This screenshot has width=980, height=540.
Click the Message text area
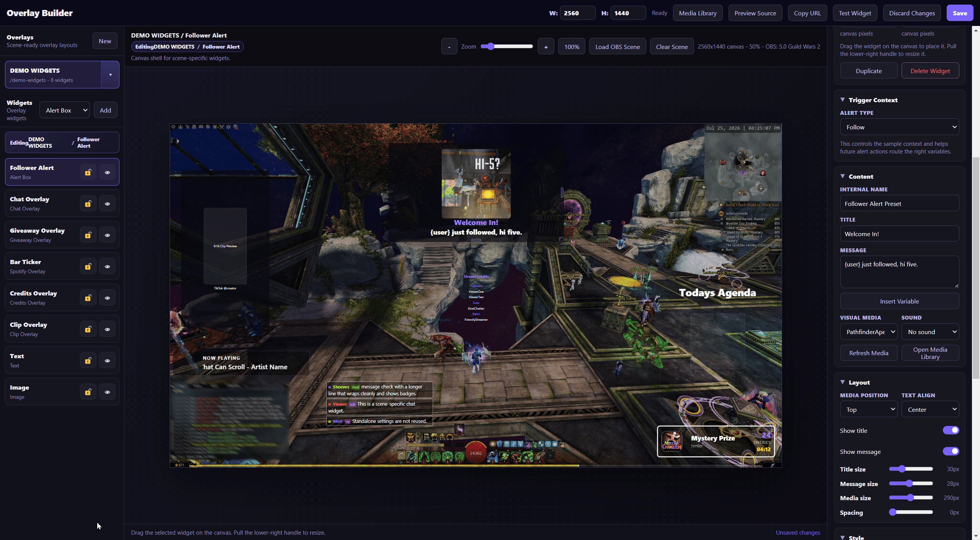tap(899, 272)
